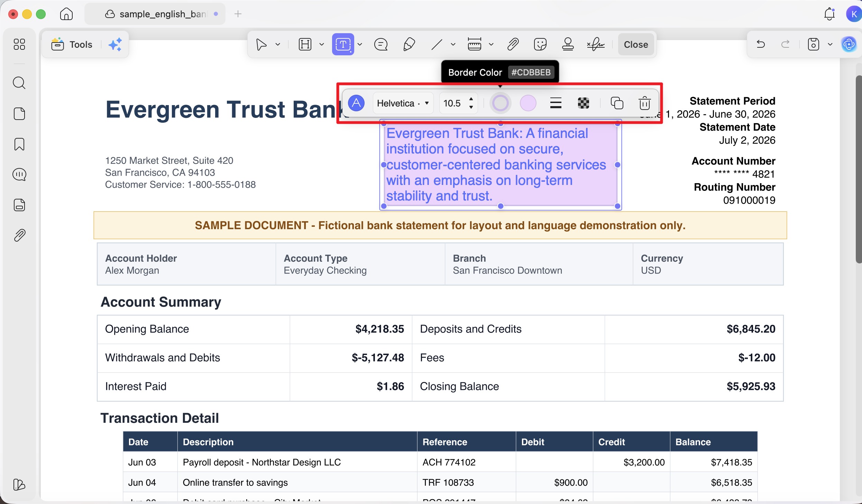Expand the highlight tool dropdown arrow

tap(321, 45)
